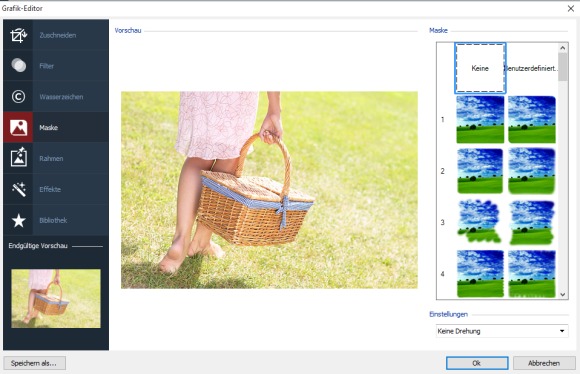
Task: Select row 2 right mask thumbnail
Action: (x=532, y=171)
